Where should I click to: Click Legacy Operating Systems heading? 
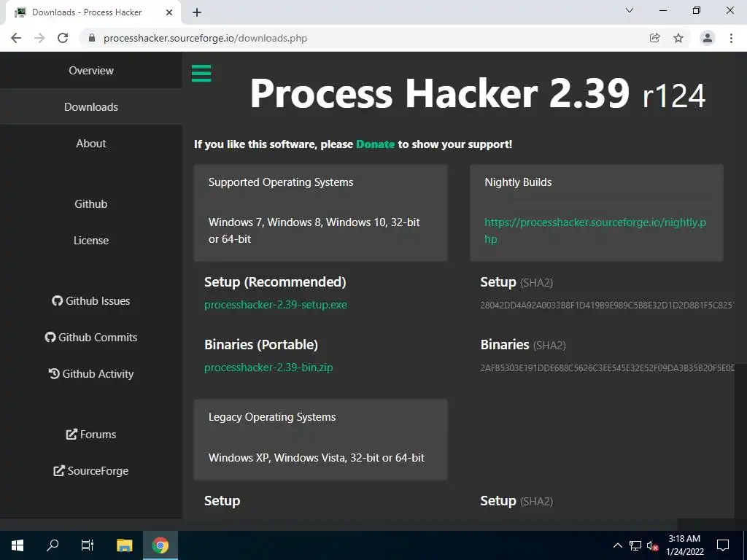click(272, 417)
